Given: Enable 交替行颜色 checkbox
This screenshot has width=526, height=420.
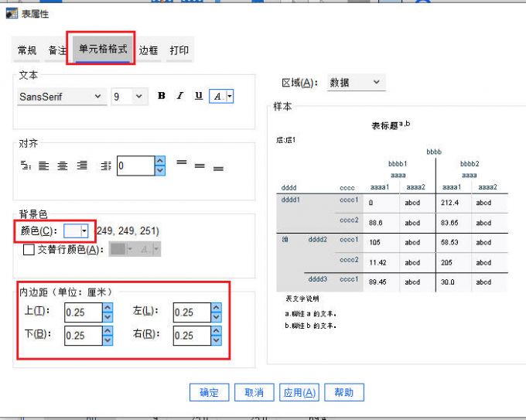Looking at the screenshot, I should 29,250.
